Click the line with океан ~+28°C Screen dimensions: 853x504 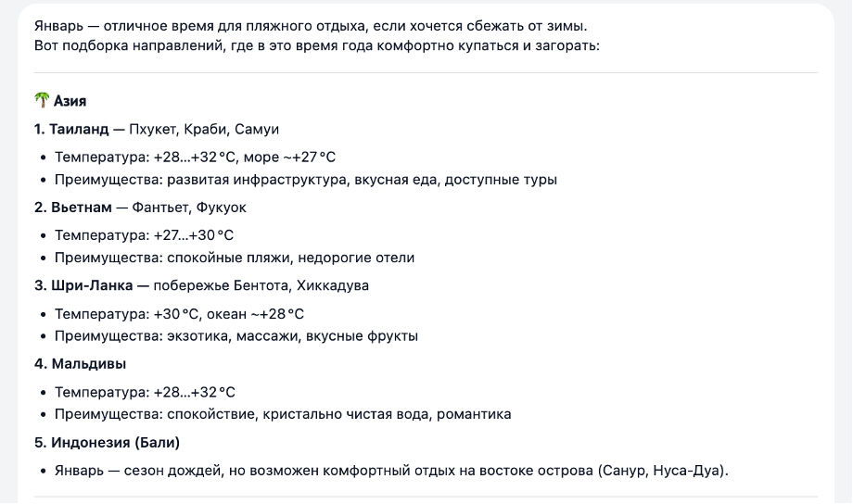tap(179, 314)
